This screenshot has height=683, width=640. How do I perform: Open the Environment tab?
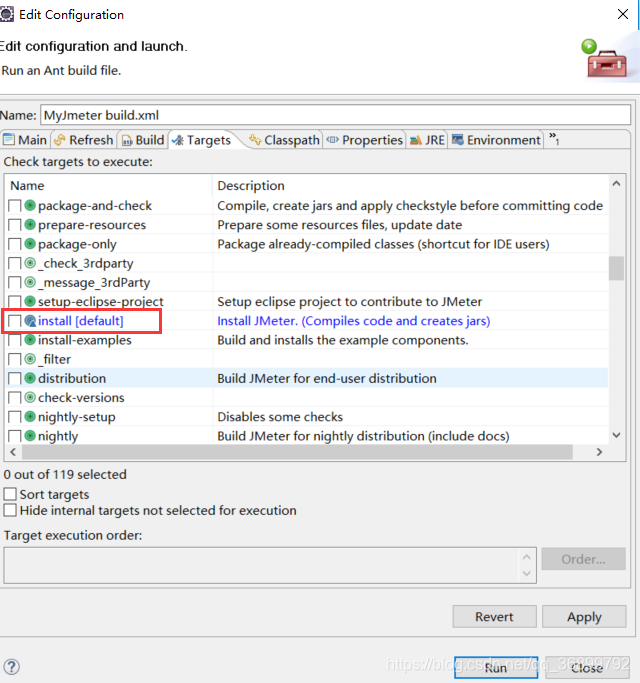click(x=496, y=140)
